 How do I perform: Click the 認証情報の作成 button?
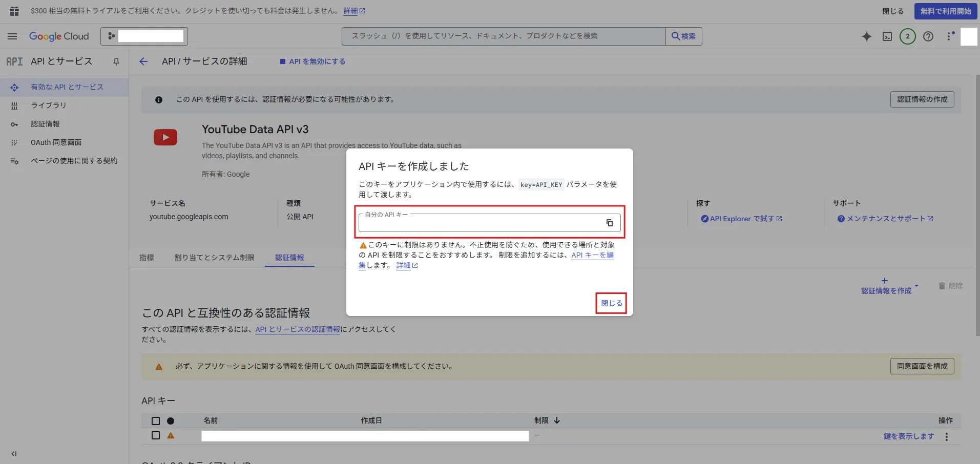click(922, 99)
